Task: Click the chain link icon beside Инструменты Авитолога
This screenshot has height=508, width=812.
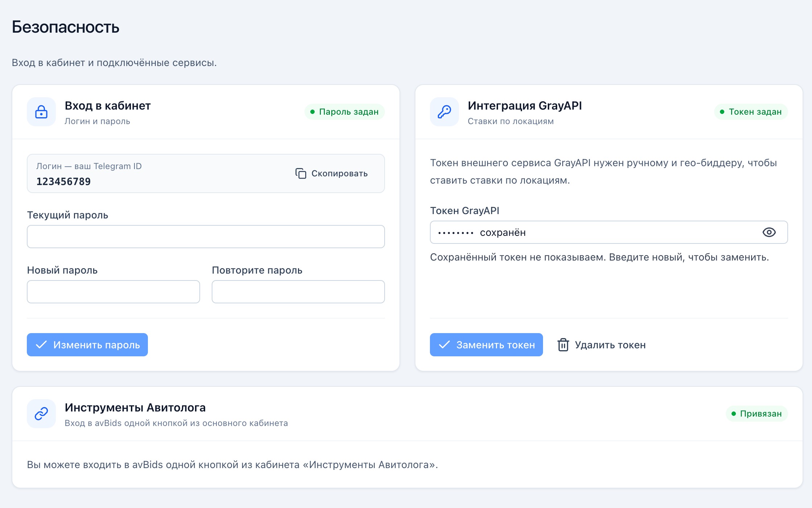Action: tap(41, 414)
